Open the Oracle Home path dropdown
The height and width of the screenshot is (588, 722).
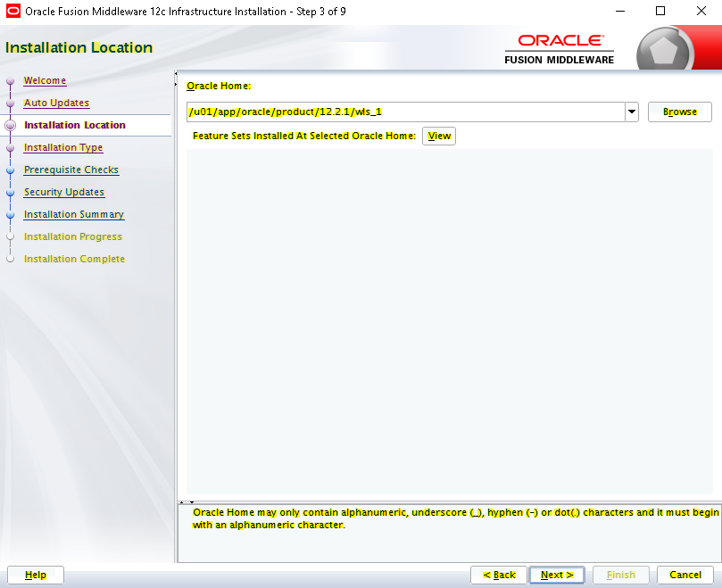(632, 112)
